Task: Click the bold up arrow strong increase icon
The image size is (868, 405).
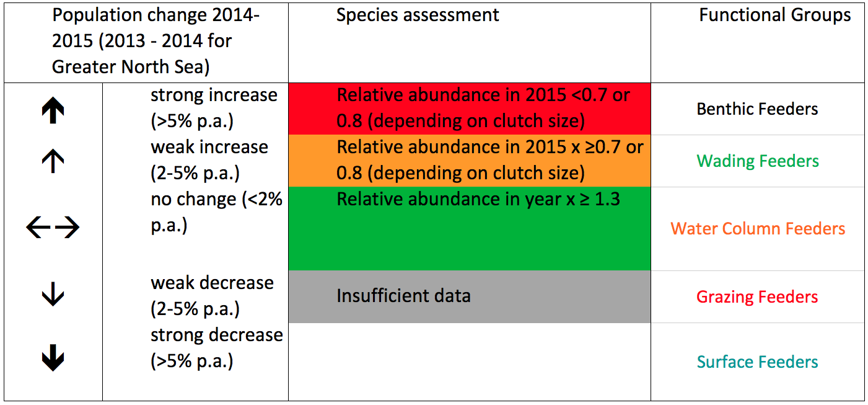Action: tap(53, 110)
